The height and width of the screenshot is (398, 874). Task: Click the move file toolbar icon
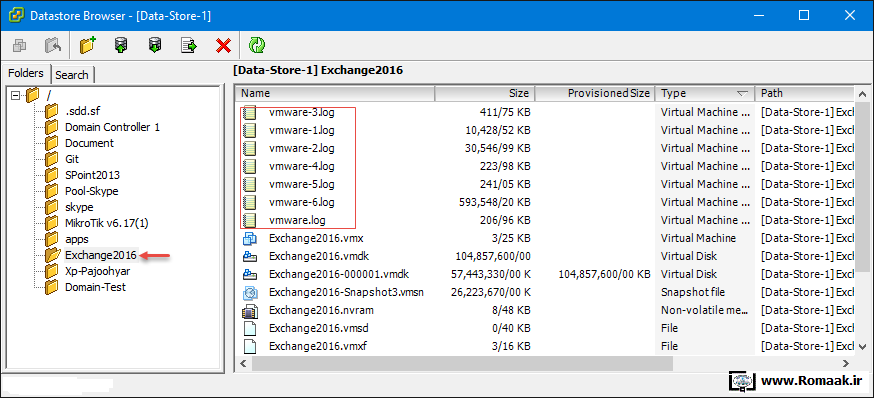pos(190,45)
